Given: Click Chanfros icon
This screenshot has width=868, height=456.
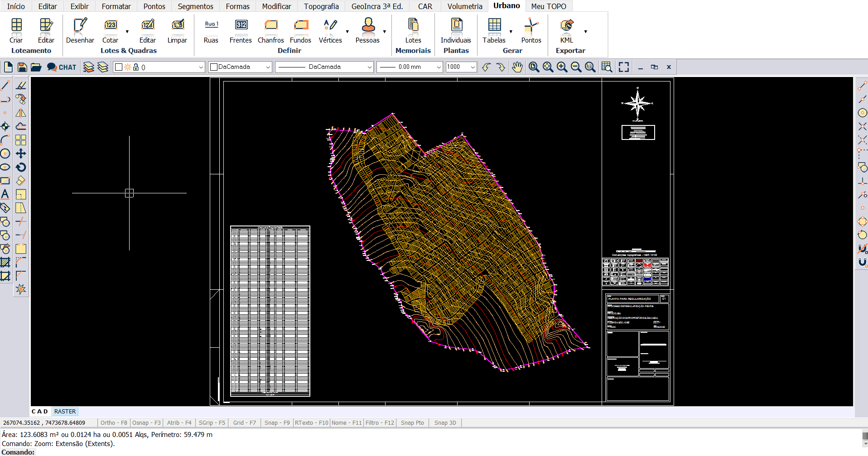Looking at the screenshot, I should click(x=271, y=30).
